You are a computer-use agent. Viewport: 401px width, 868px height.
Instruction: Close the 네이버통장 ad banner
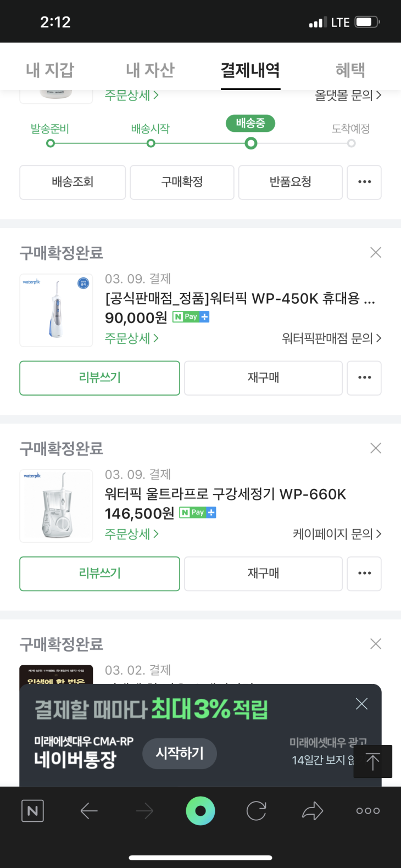(x=361, y=704)
